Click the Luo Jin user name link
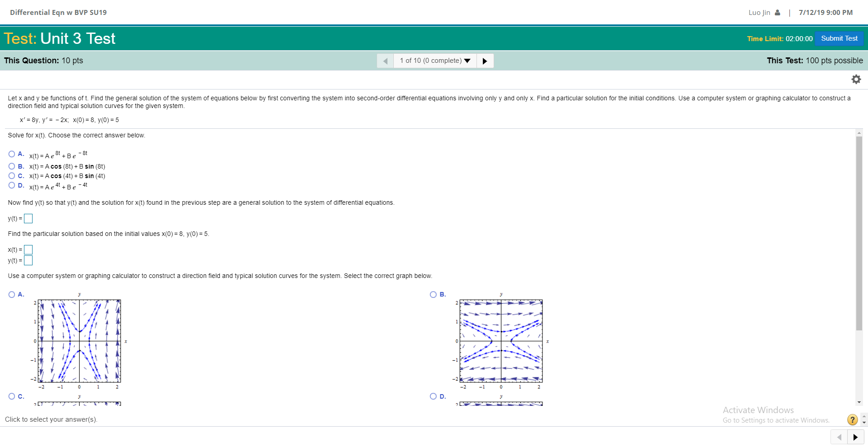This screenshot has height=447, width=868. pyautogui.click(x=759, y=13)
